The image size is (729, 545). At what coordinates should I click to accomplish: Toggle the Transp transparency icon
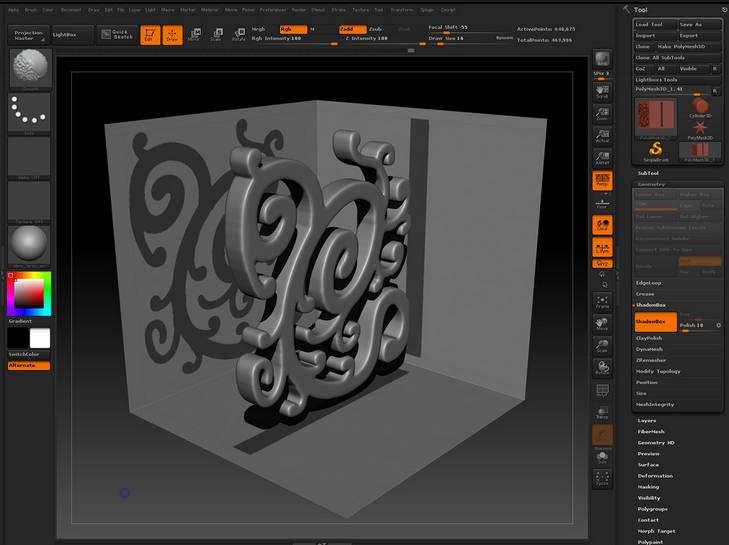click(x=602, y=412)
